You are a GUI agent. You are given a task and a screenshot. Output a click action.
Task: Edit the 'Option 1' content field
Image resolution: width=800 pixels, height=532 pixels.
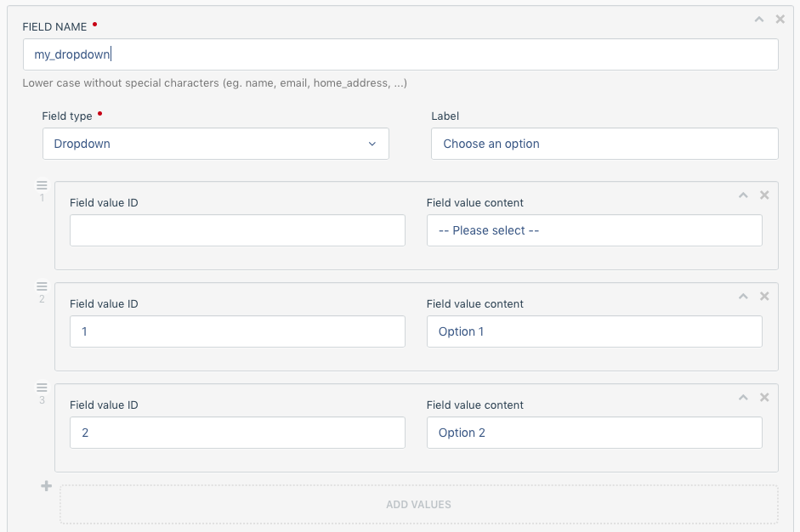tap(594, 331)
